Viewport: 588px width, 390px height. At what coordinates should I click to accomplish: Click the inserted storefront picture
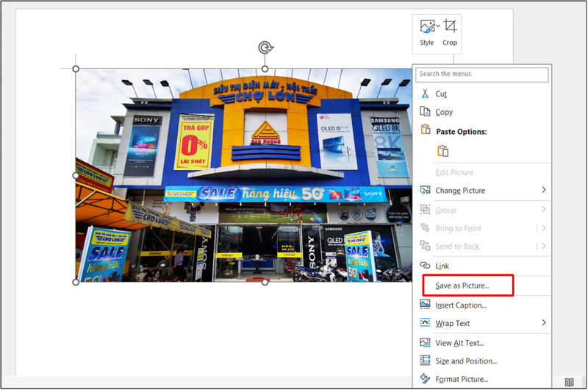click(244, 175)
